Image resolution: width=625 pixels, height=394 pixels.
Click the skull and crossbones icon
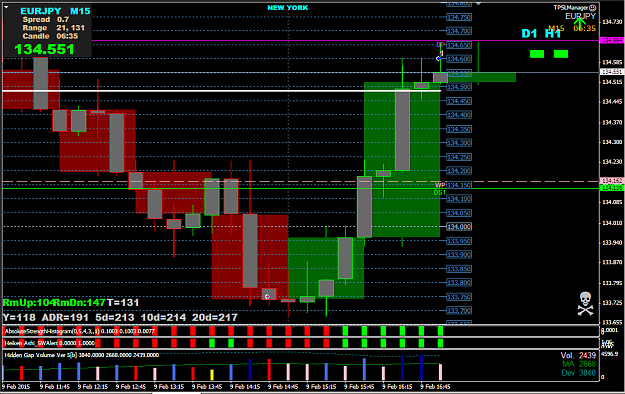coord(585,303)
